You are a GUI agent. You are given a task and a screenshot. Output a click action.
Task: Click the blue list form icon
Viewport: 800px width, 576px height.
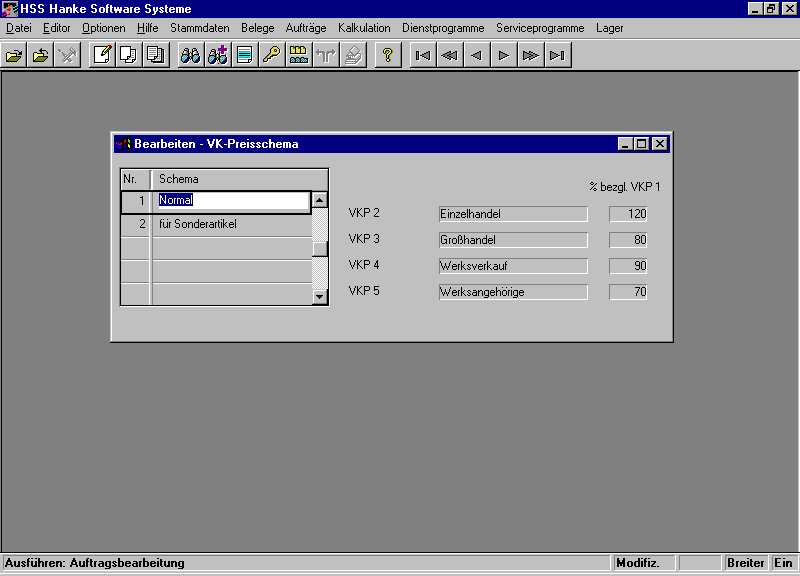tap(244, 55)
